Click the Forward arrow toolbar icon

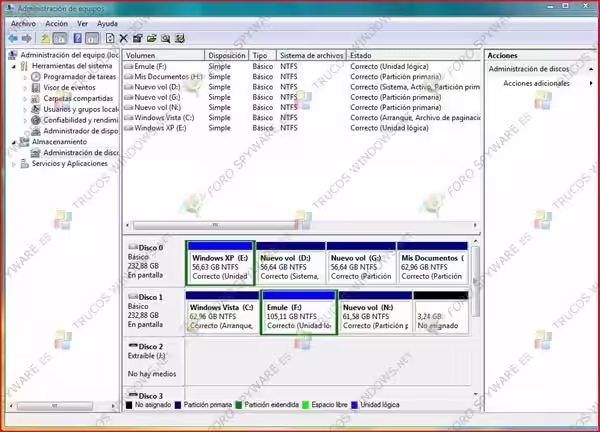(26, 38)
